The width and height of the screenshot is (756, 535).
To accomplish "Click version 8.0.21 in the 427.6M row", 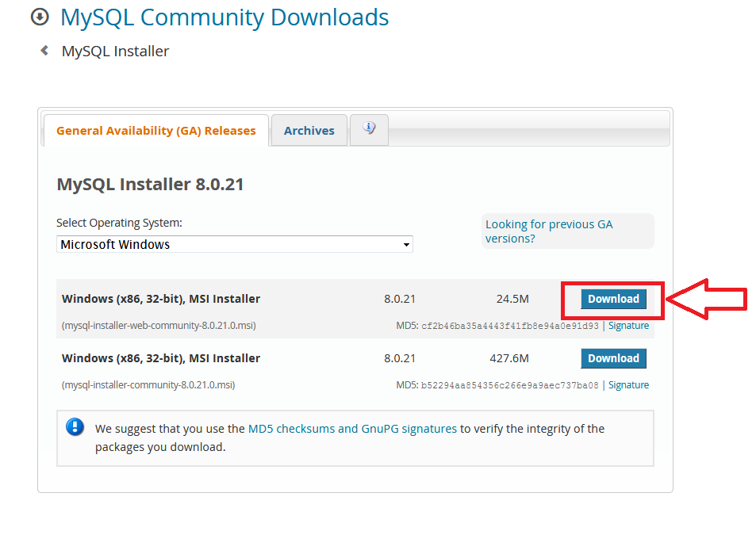I will pyautogui.click(x=400, y=358).
